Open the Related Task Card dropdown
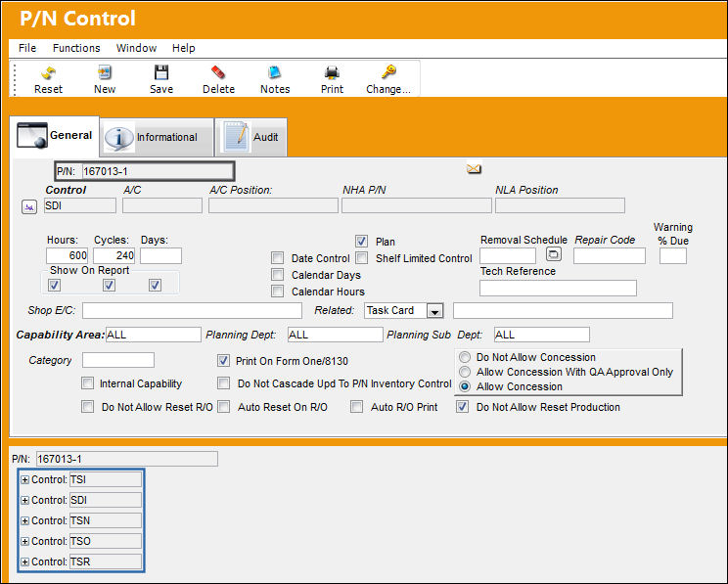 (434, 311)
